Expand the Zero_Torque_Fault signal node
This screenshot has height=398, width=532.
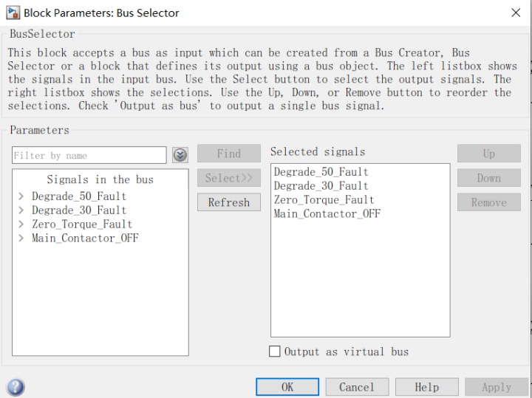21,224
